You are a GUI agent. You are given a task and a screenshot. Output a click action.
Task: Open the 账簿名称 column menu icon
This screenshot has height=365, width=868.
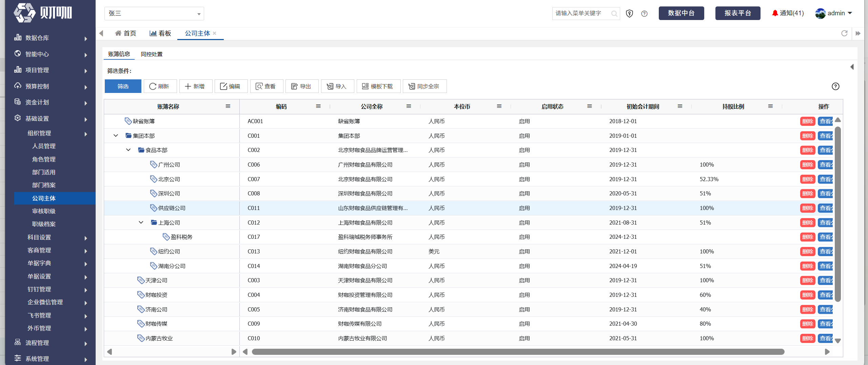tap(228, 107)
